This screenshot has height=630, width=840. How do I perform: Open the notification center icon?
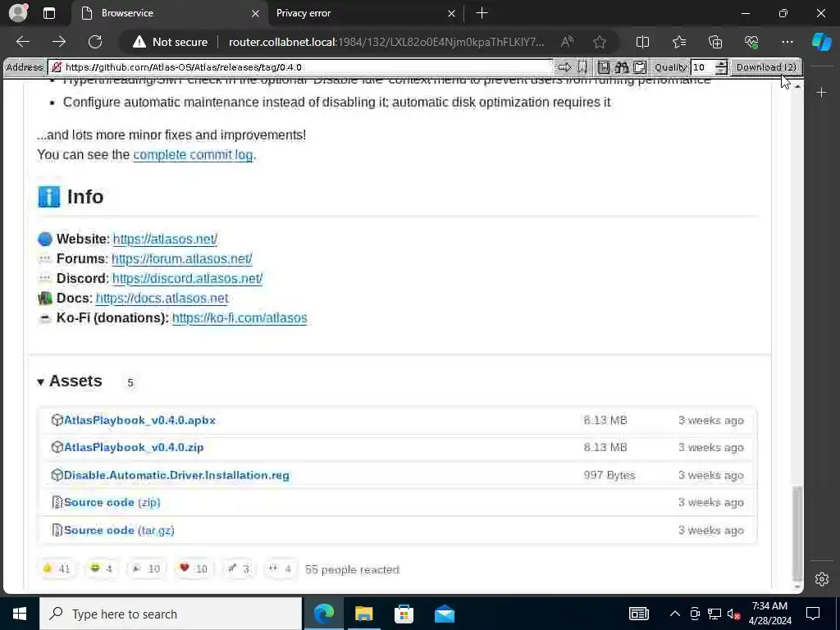(x=813, y=614)
